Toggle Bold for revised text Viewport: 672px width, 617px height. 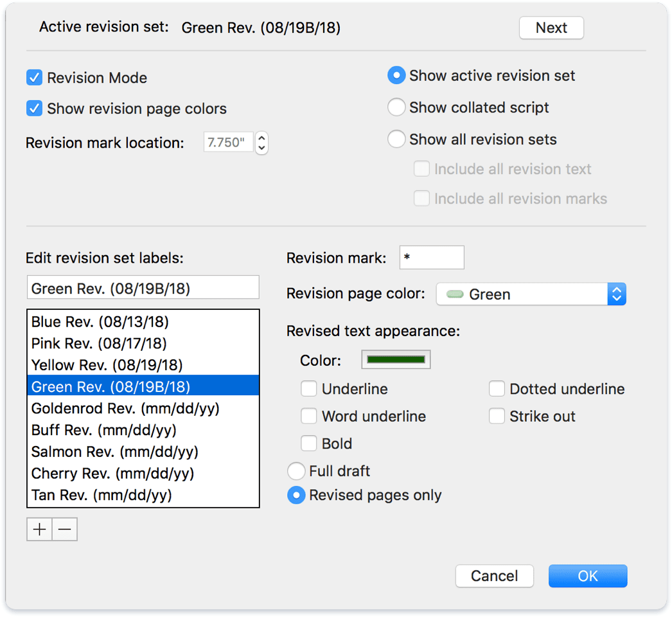pyautogui.click(x=309, y=443)
